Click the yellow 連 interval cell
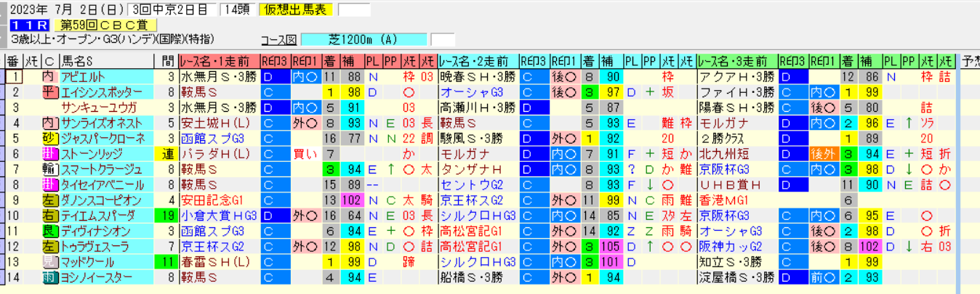The image size is (980, 294). pos(166,154)
